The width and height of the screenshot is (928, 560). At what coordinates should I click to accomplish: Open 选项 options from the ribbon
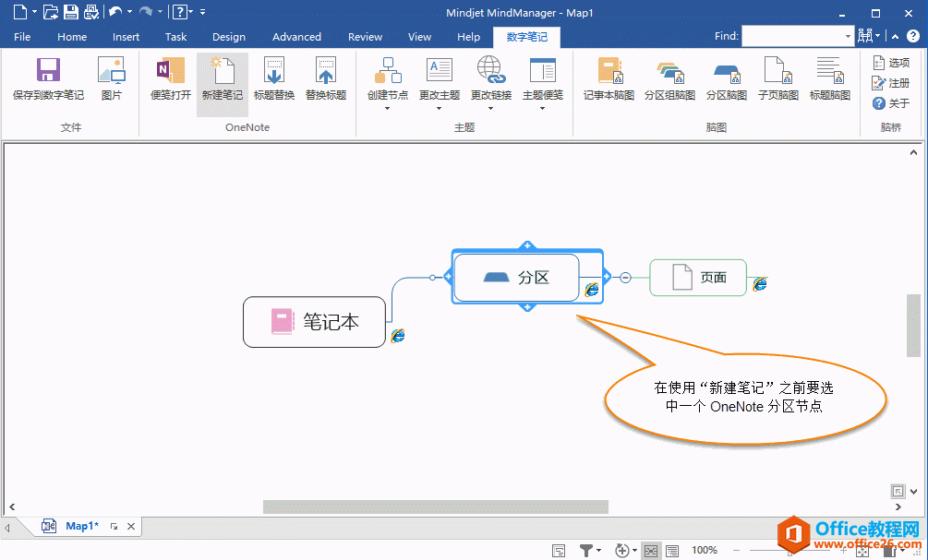click(x=893, y=62)
